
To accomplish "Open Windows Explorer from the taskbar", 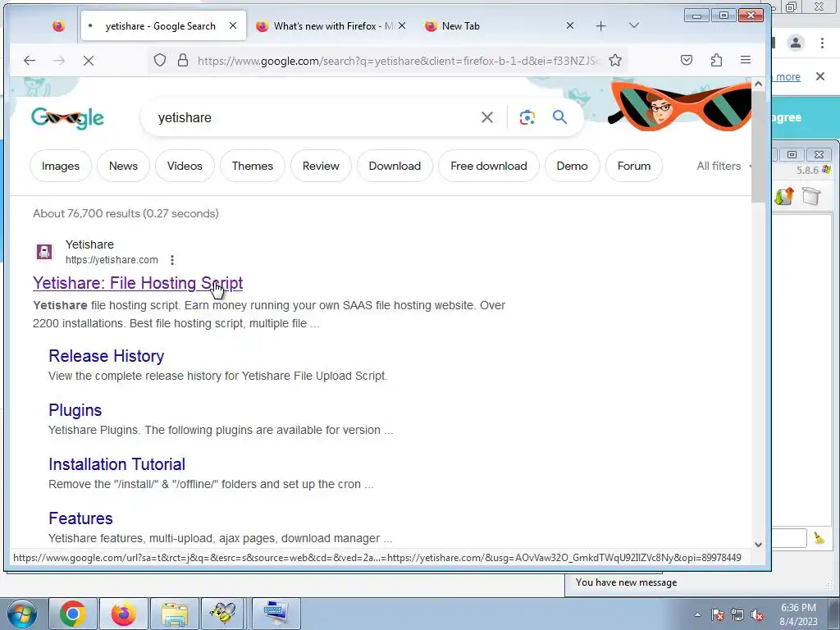I will [x=175, y=614].
